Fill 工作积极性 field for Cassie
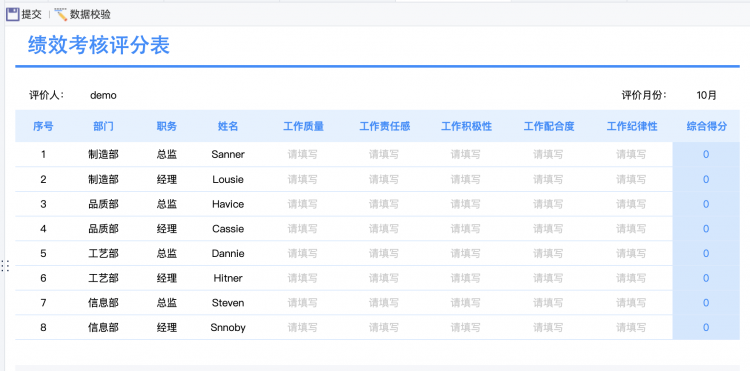 point(466,229)
